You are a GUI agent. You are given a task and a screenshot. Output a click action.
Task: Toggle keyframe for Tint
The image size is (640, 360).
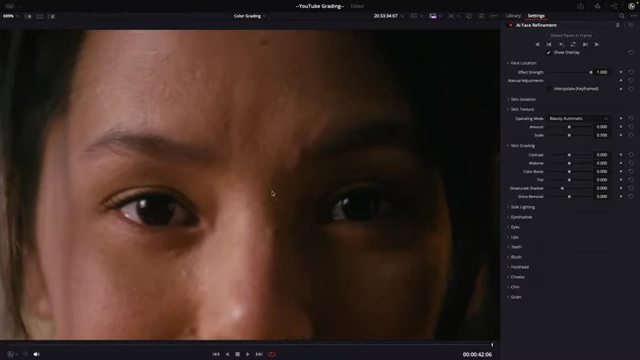coord(621,180)
